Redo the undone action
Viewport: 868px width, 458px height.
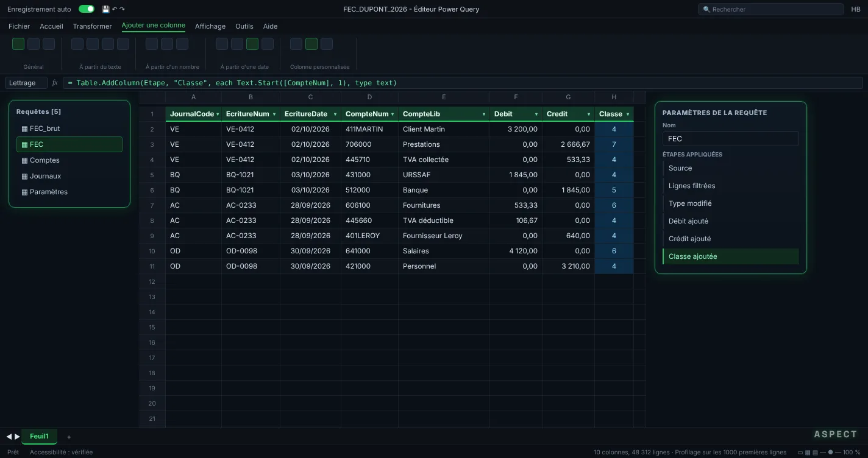point(122,9)
